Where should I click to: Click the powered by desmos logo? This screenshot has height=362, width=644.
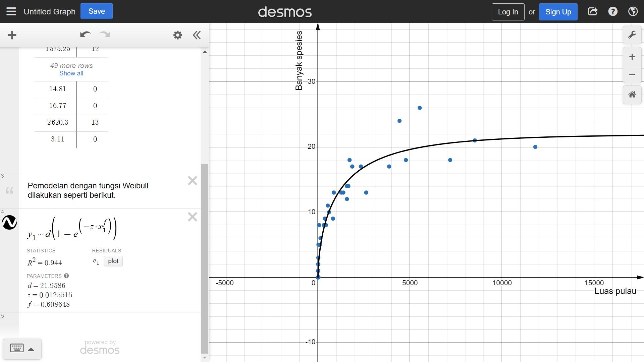(x=100, y=347)
